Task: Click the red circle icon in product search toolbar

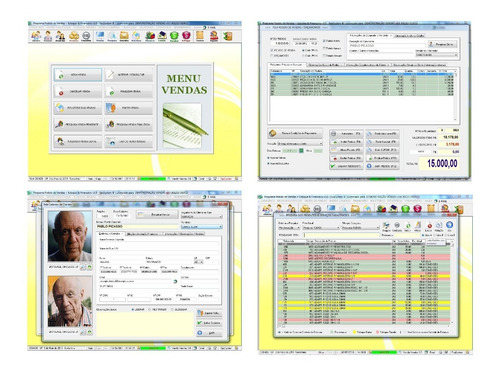Action: (429, 226)
